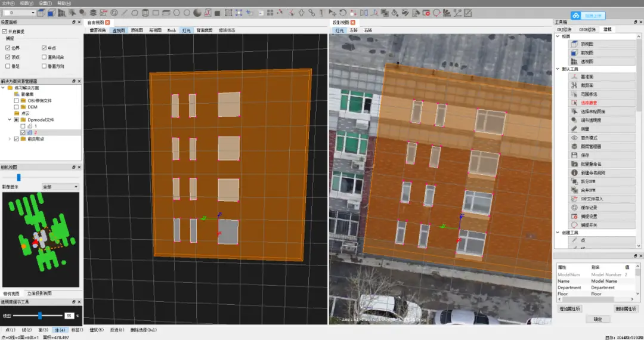Toggle the 开启捕捉 checkbox
The image size is (644, 340).
[5, 31]
